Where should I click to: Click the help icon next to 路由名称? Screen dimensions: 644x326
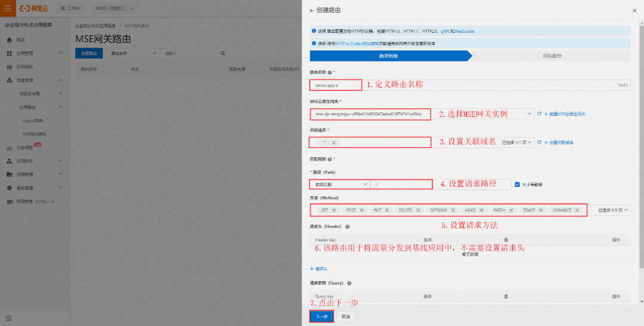[330, 72]
